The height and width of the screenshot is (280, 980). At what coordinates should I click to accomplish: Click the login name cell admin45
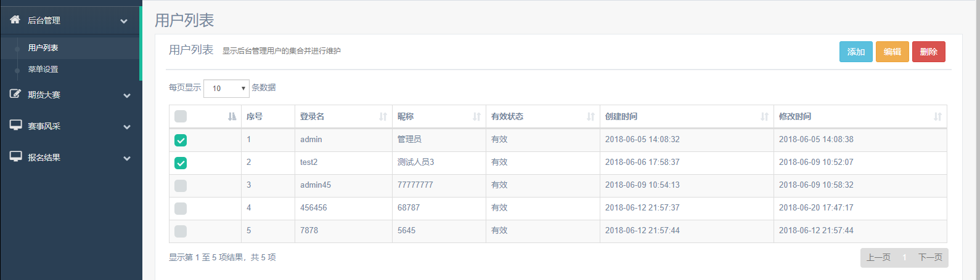pyautogui.click(x=316, y=185)
